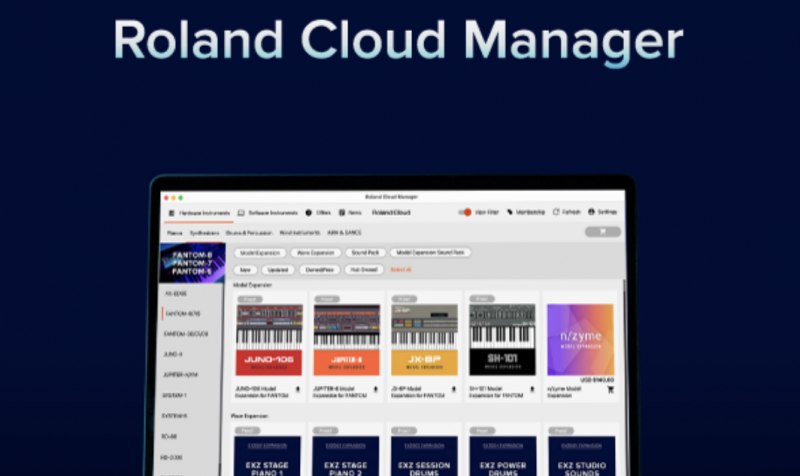Apply the New filter chip
This screenshot has width=800, height=476.
pos(245,269)
